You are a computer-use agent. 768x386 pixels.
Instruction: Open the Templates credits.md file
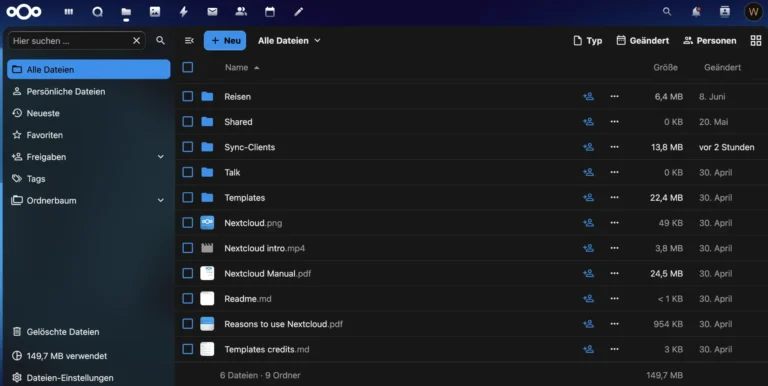click(266, 349)
